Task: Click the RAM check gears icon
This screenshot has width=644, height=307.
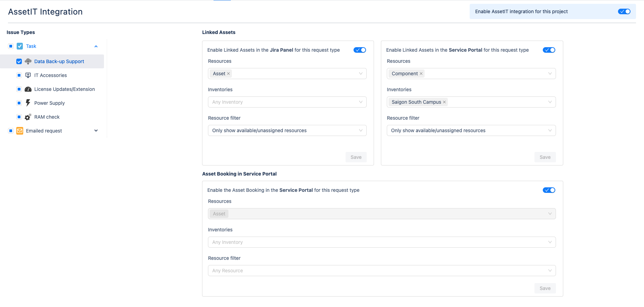Action: (x=28, y=117)
